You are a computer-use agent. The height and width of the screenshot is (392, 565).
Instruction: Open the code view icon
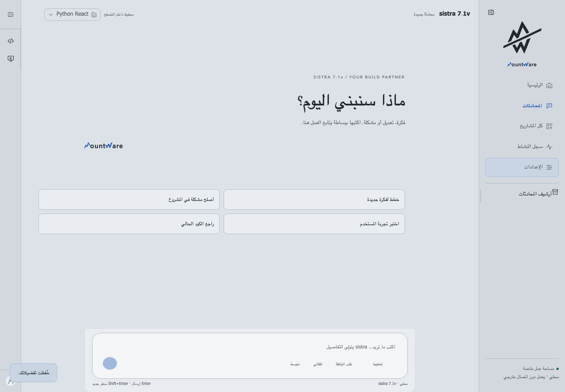tap(11, 41)
